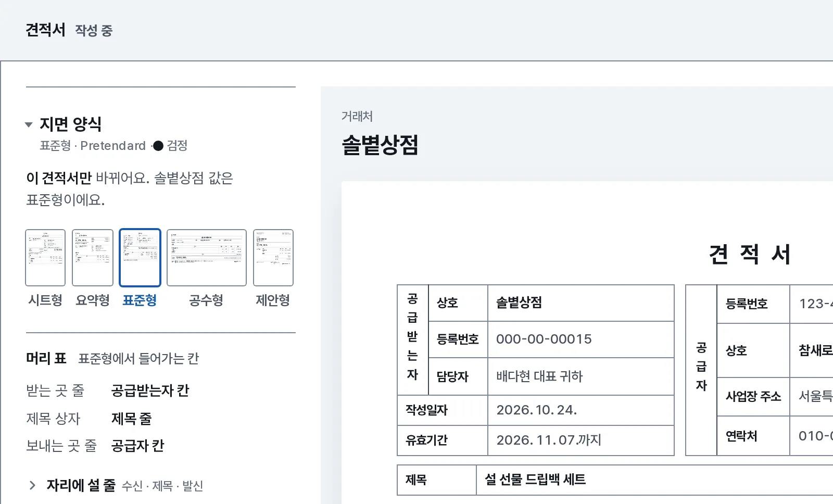
Task: Click the 연락처 label cell
Action: (x=753, y=436)
